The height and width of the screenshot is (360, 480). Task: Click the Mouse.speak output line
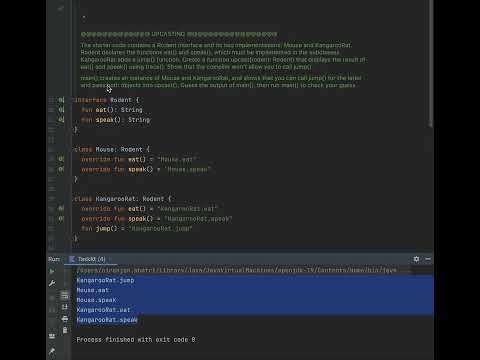96,300
